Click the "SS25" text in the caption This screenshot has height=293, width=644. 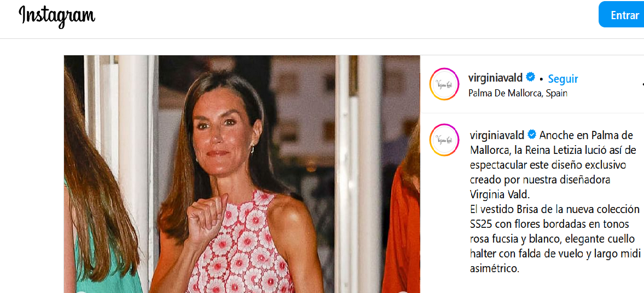click(481, 223)
